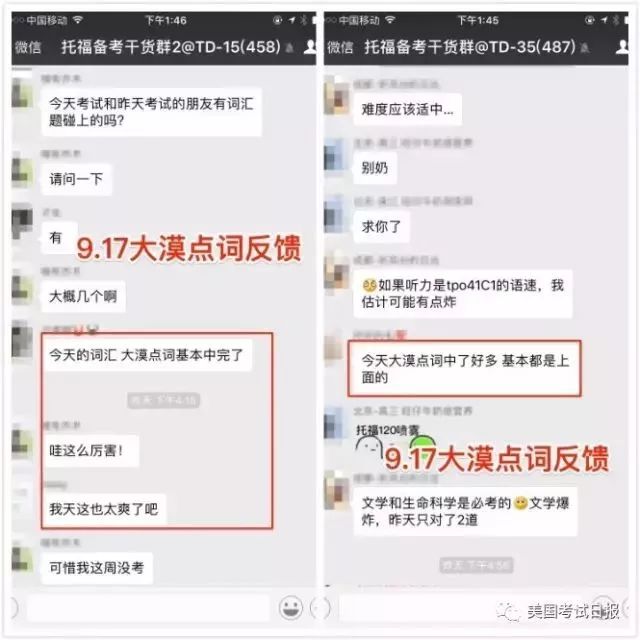This screenshot has width=640, height=640.
Task: Select message 今天的词汇 大漠点词基本中完了
Action: [146, 355]
